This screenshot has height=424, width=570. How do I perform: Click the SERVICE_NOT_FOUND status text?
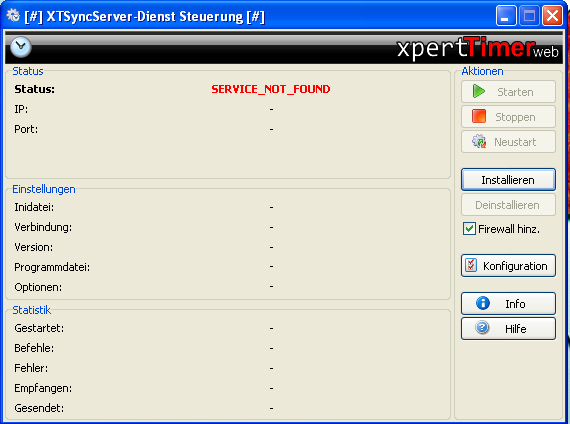coord(271,89)
